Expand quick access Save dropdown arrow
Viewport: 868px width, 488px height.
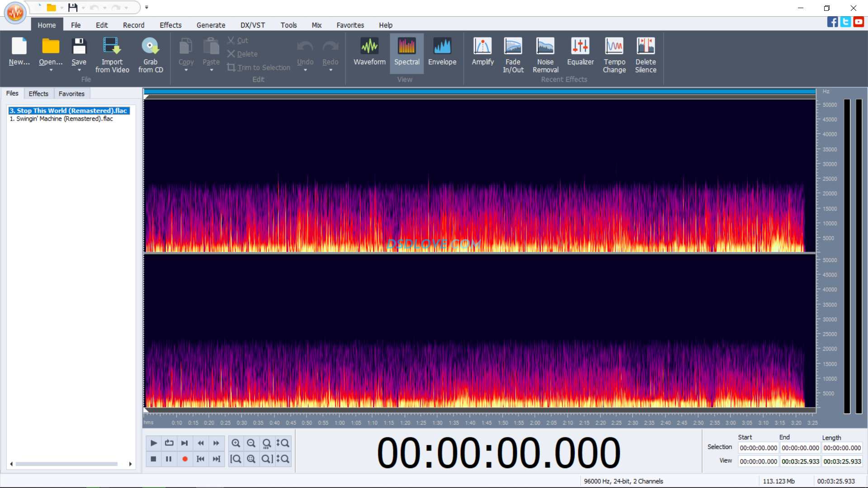(x=83, y=8)
